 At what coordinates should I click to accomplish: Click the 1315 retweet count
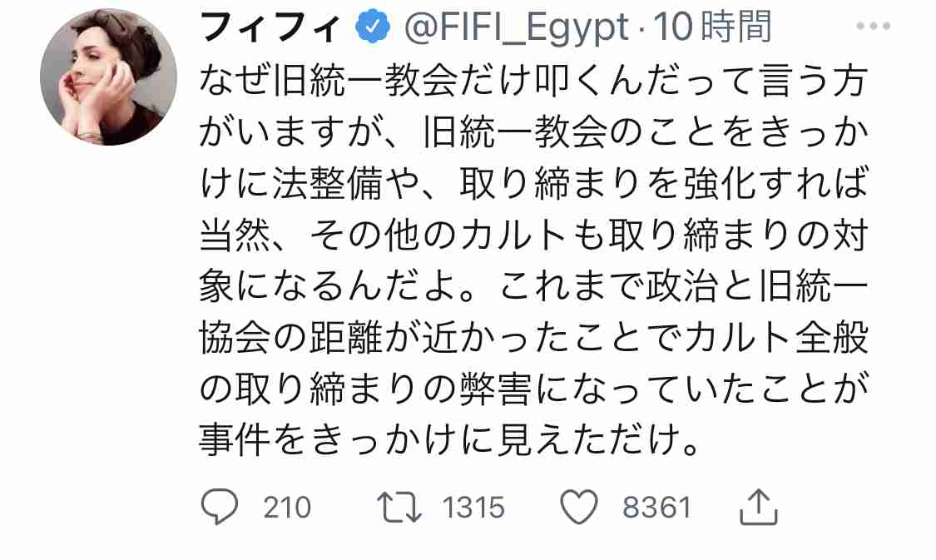[473, 507]
